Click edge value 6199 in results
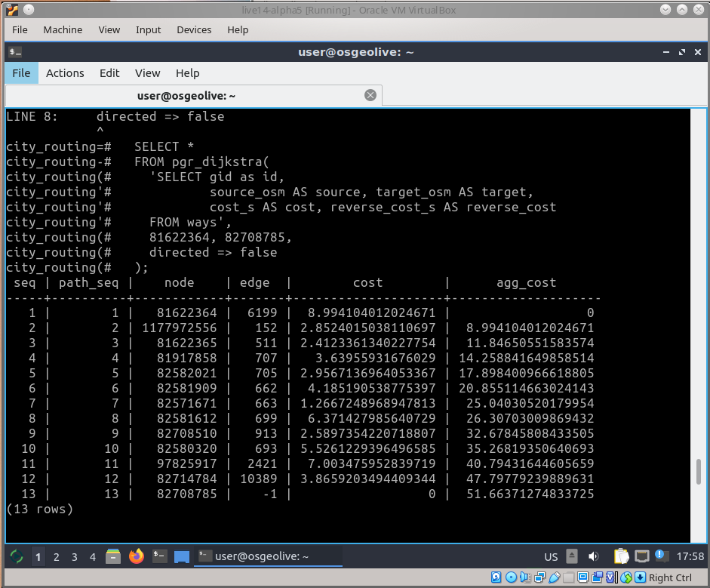 (x=262, y=312)
